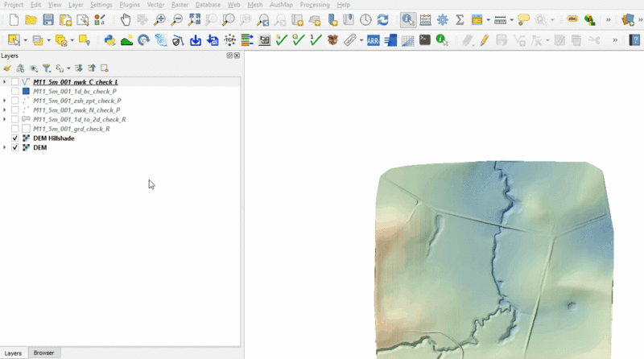
Task: Click Filter Legend icon in Layers panel
Action: [x=46, y=68]
